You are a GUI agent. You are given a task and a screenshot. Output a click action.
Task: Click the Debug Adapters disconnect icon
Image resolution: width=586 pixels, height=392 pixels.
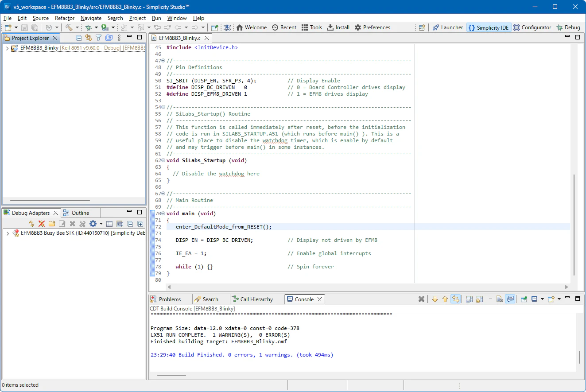42,224
